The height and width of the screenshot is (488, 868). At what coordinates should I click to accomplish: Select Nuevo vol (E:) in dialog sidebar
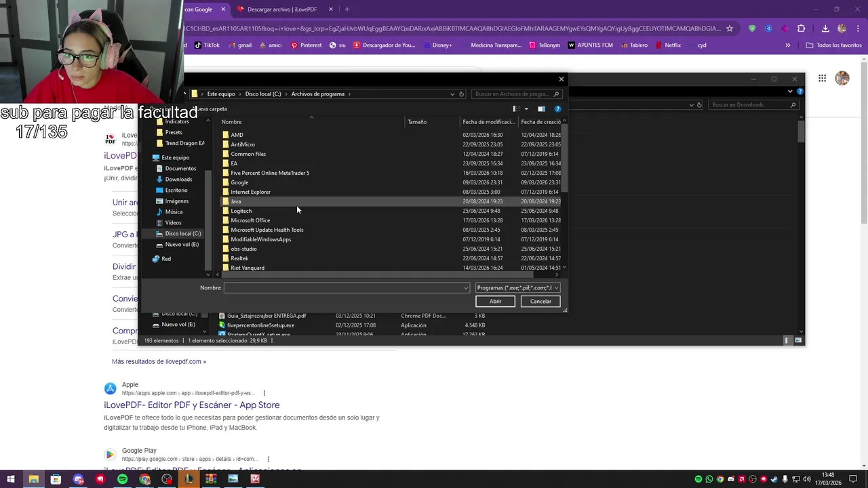[182, 245]
